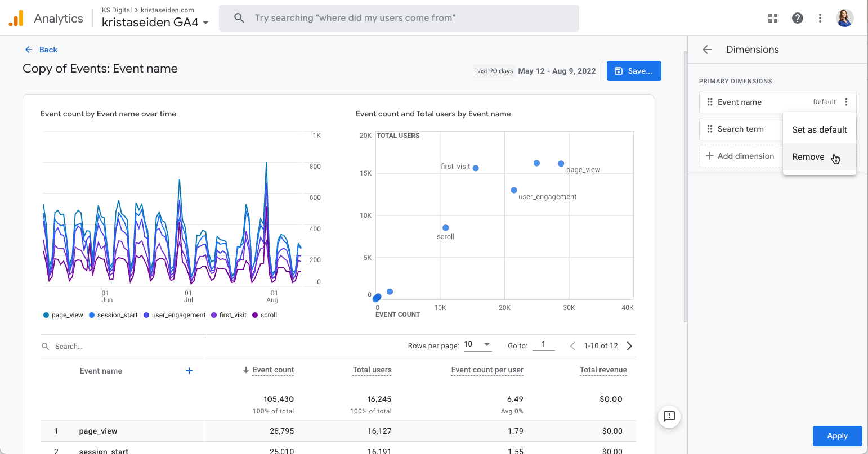Open the vertical dots menu in header
The height and width of the screenshot is (454, 868).
tap(820, 18)
